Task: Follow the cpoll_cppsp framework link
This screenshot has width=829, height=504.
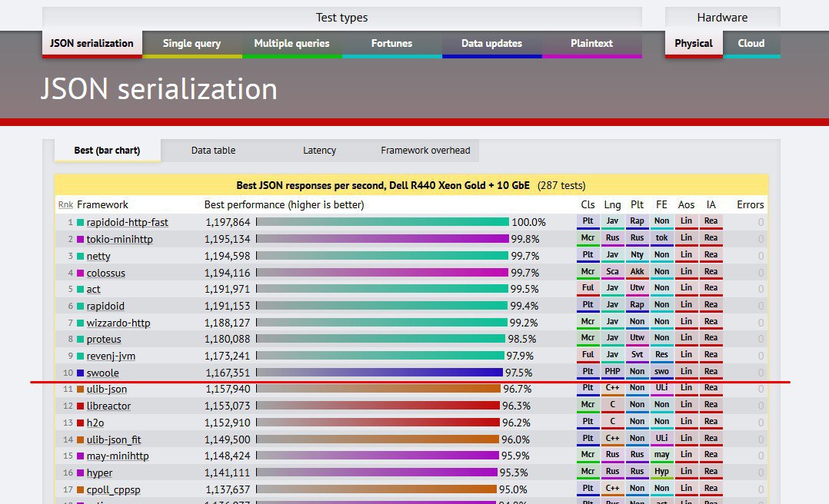Action: (x=114, y=489)
